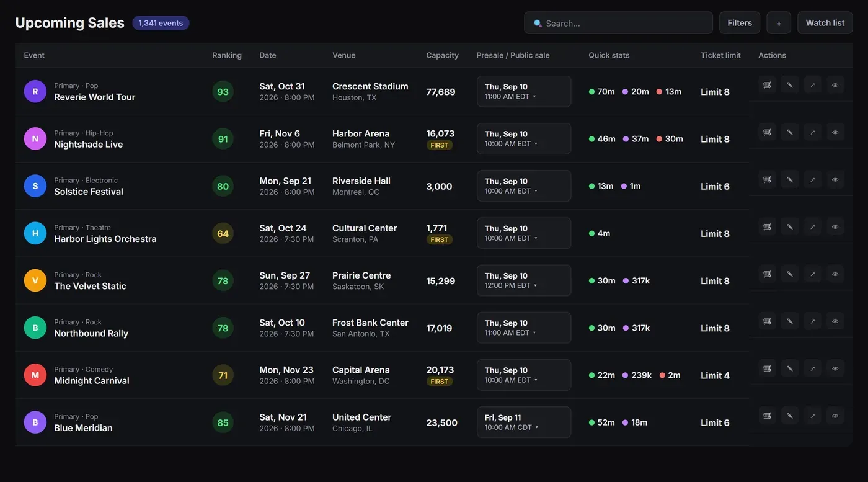Toggle the eye icon for Solstice Festival
The width and height of the screenshot is (868, 482).
point(835,179)
